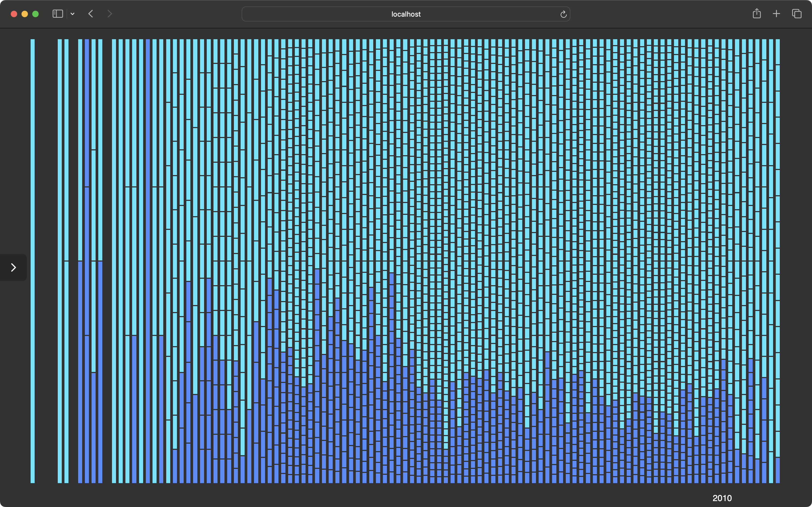Select the isolated leftmost cyan bar

click(x=32, y=261)
